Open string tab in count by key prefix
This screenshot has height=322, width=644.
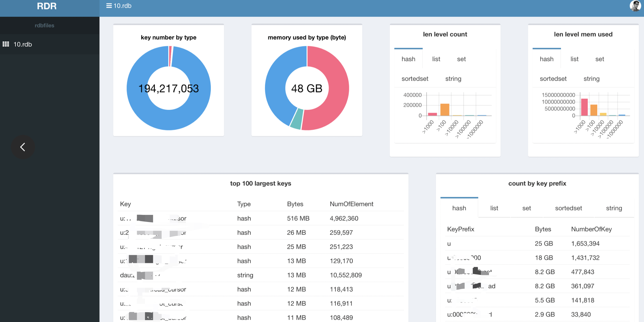click(614, 208)
